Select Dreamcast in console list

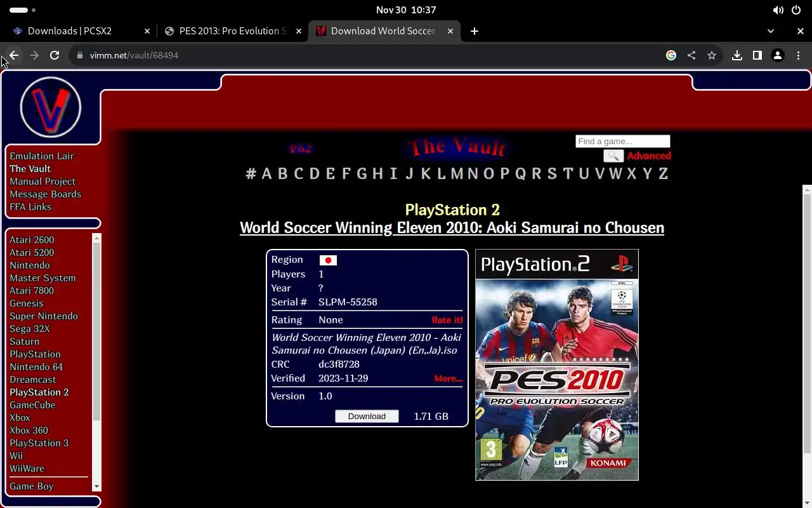tap(33, 380)
